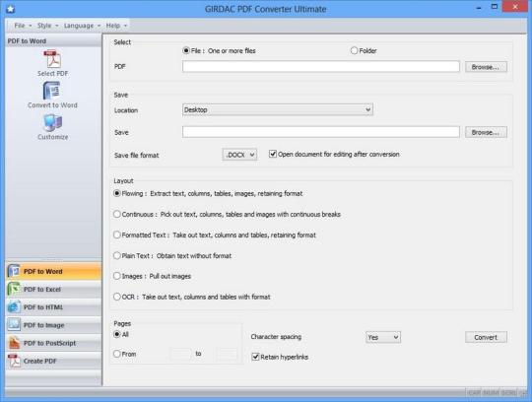Click the PDF to Excel sidebar icon

point(14,289)
